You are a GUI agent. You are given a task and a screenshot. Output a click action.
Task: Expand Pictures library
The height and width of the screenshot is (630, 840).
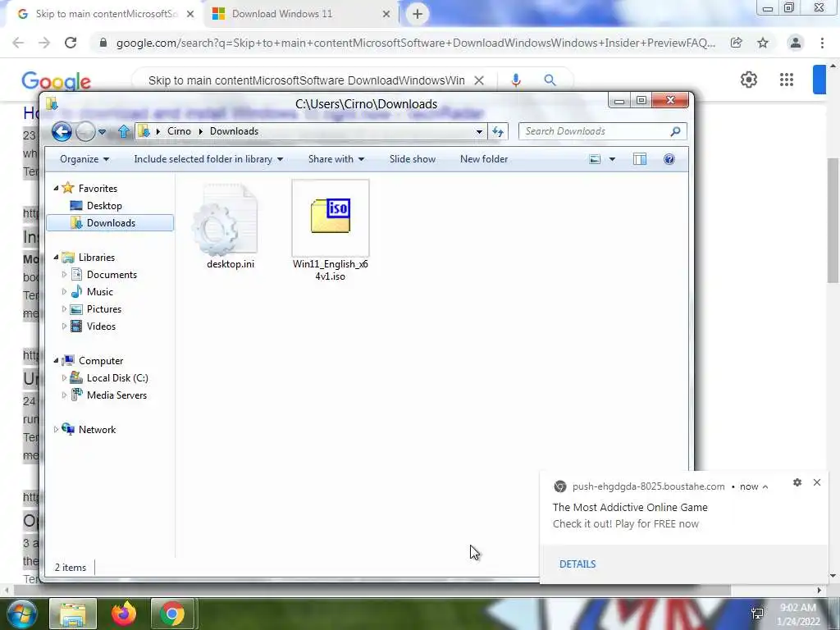click(x=64, y=309)
